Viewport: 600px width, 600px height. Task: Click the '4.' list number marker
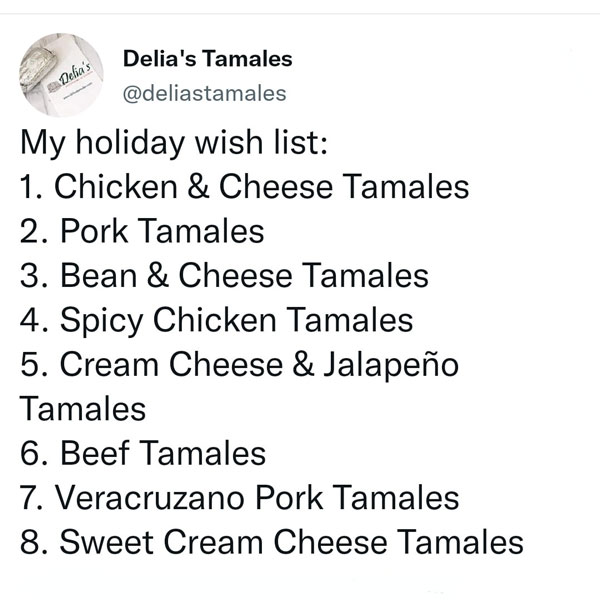click(34, 320)
